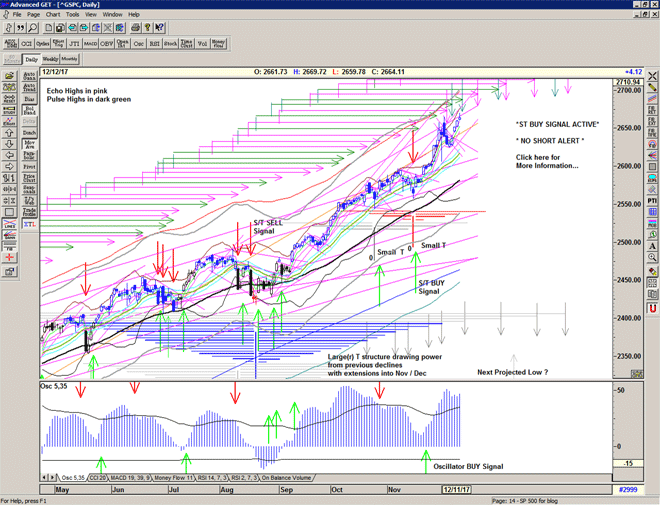Switch chart to Weekly timeframe
Screen dimensions: 660x505
(51, 59)
